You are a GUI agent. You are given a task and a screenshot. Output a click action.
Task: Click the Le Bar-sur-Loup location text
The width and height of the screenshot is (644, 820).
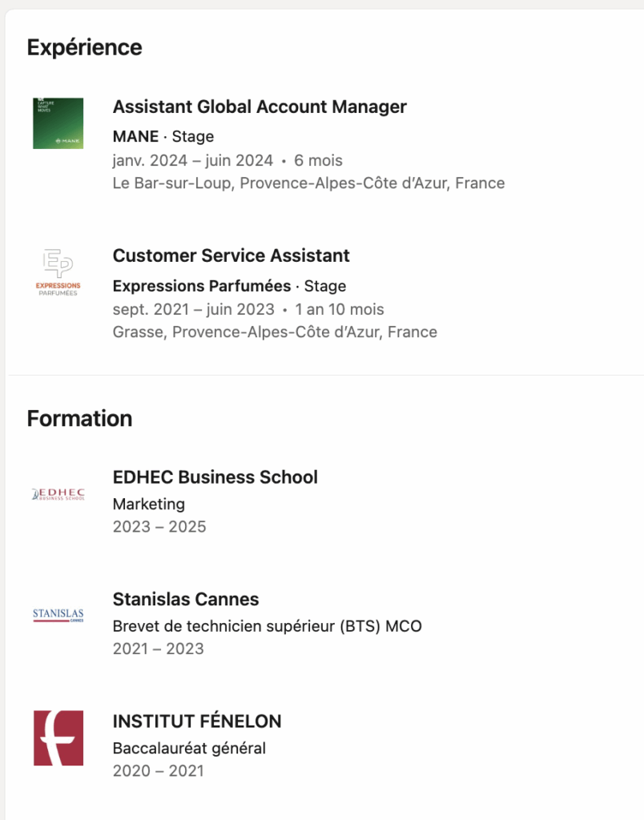coord(308,183)
